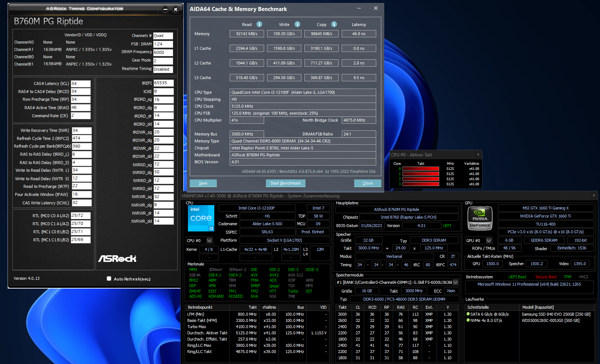Click the BIOS-Datum 01/06/2023 field
The width and height of the screenshot is (600, 364).
tap(371, 226)
